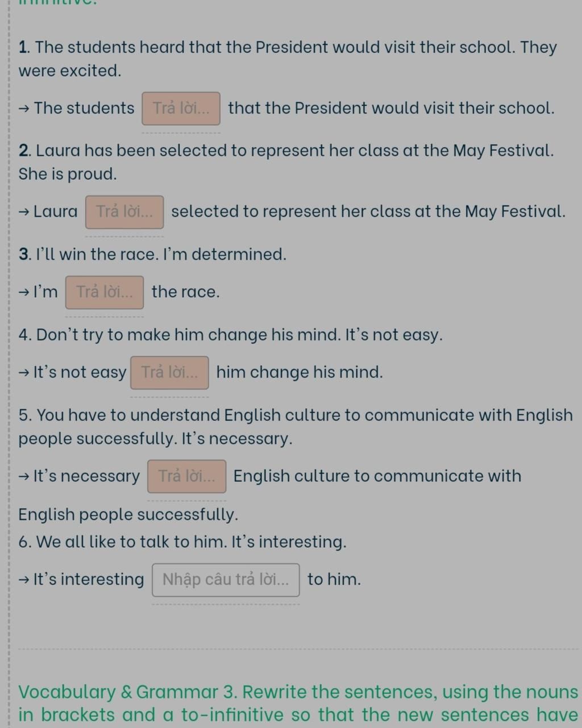Click question 1 sentence about the President

(x=288, y=59)
